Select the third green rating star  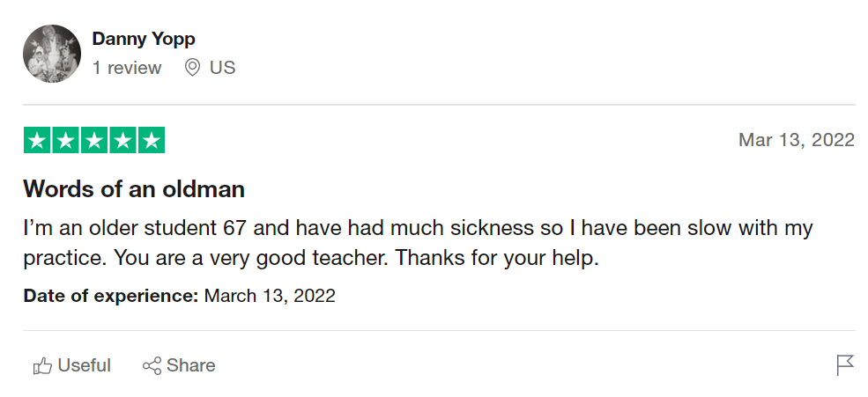[94, 140]
